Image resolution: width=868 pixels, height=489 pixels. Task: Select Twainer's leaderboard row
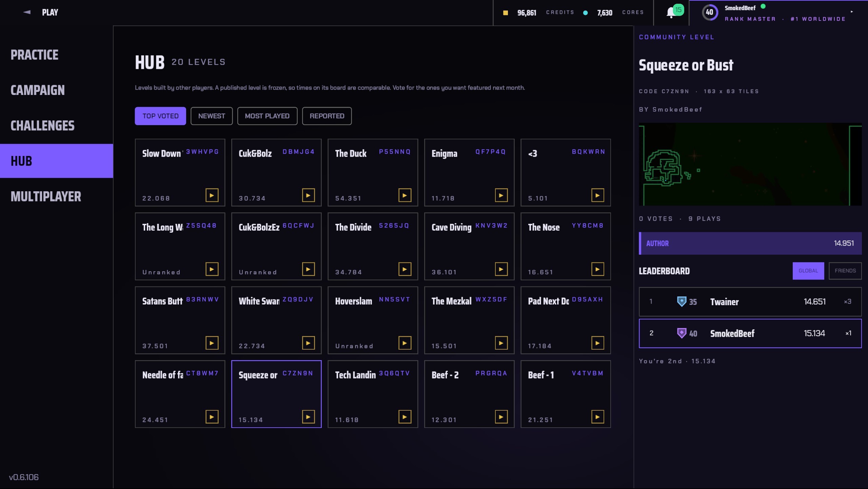[x=750, y=302]
